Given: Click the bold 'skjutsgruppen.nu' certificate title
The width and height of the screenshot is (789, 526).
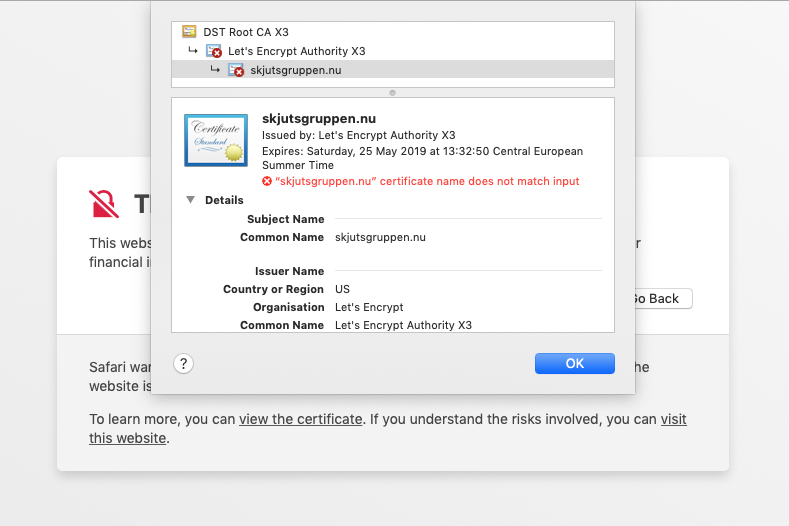Looking at the screenshot, I should (319, 119).
